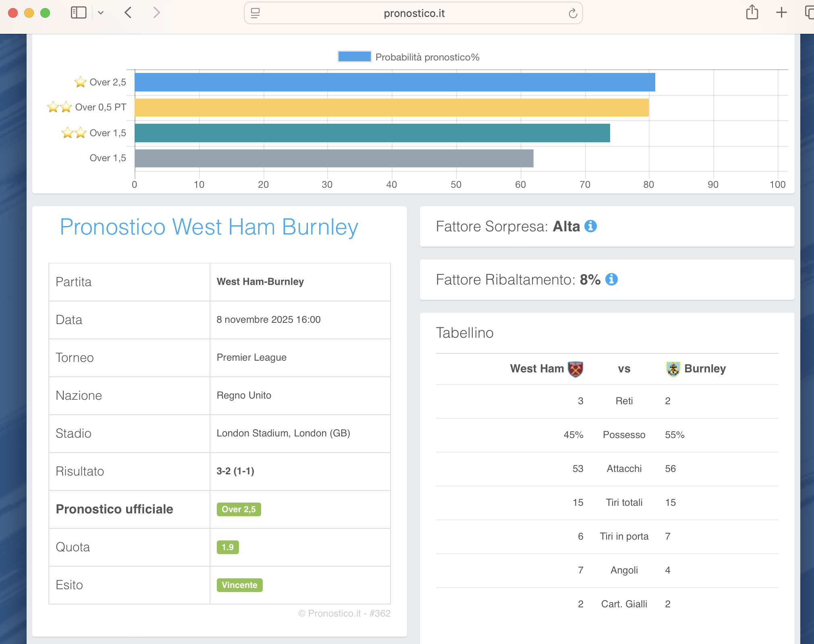Image resolution: width=814 pixels, height=644 pixels.
Task: Click the Burnley team crest
Action: [673, 369]
